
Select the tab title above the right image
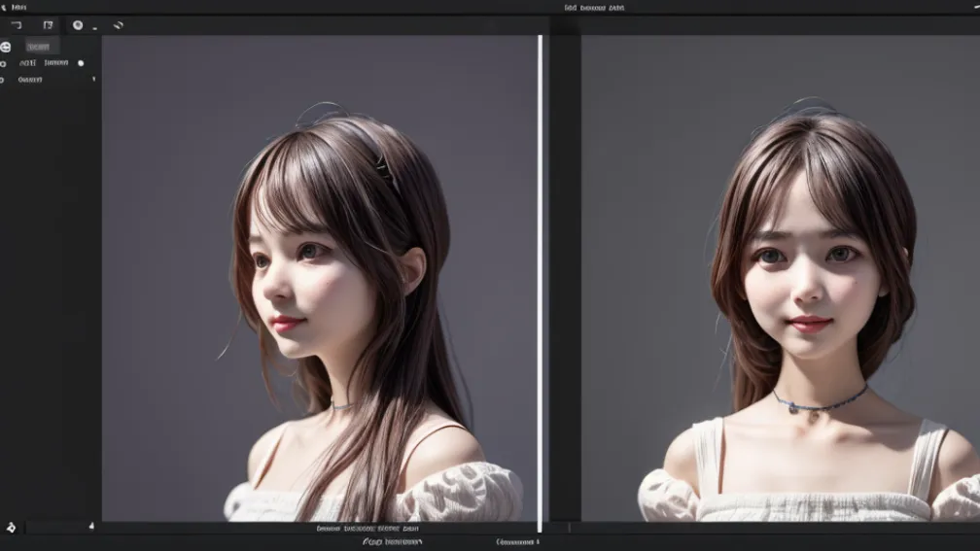(594, 8)
